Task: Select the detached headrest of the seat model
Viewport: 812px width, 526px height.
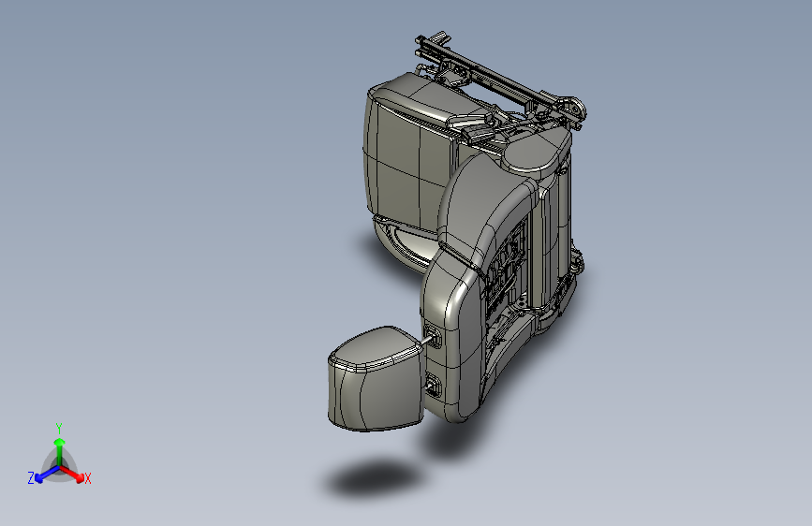Action: pyautogui.click(x=376, y=379)
